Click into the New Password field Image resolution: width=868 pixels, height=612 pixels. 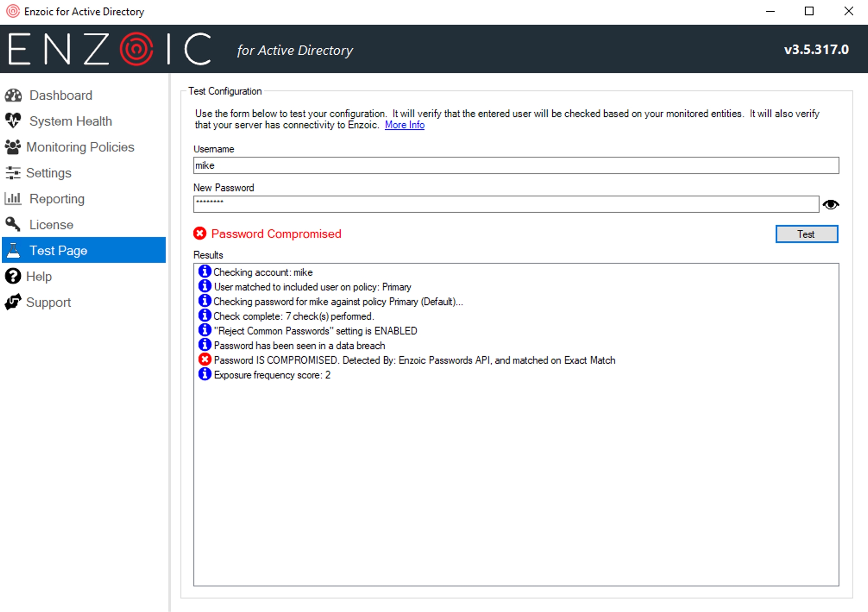coord(506,205)
